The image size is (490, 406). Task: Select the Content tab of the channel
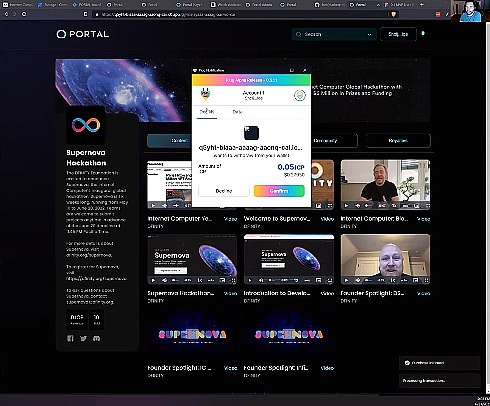pos(169,141)
